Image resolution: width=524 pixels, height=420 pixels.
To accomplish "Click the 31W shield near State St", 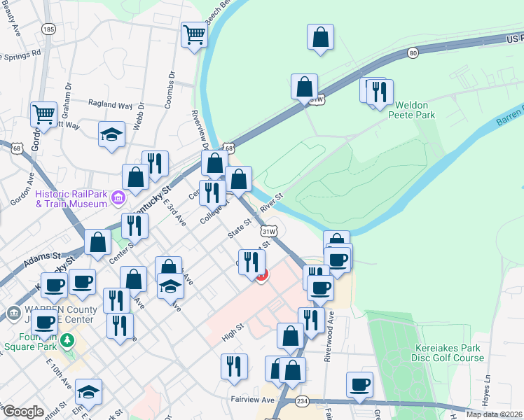I will tap(269, 232).
